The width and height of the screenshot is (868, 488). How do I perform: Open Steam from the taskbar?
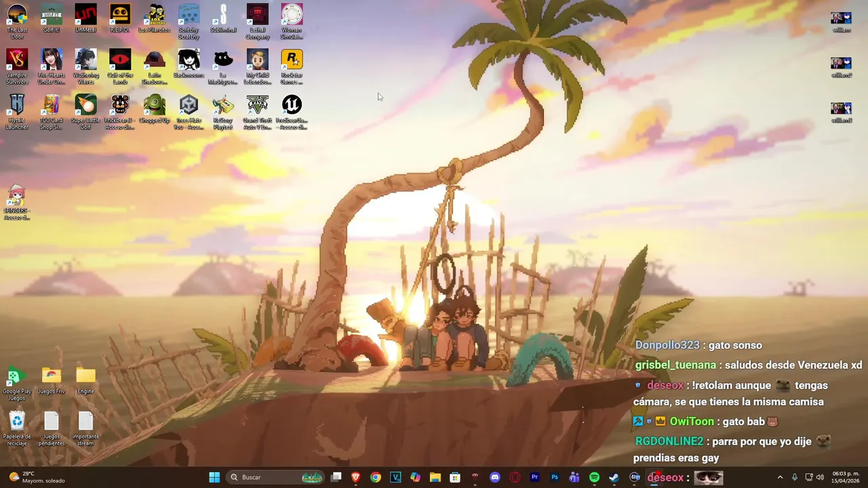coord(614,477)
